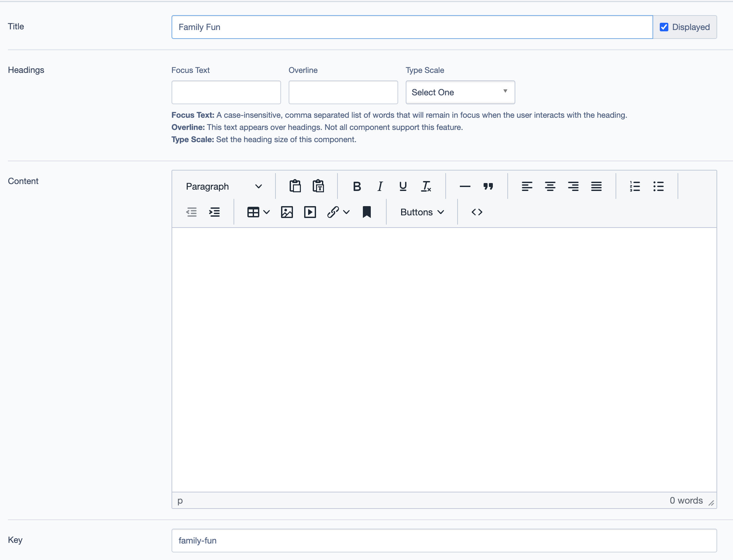Viewport: 733px width, 560px height.
Task: Open the source code view
Action: 477,212
